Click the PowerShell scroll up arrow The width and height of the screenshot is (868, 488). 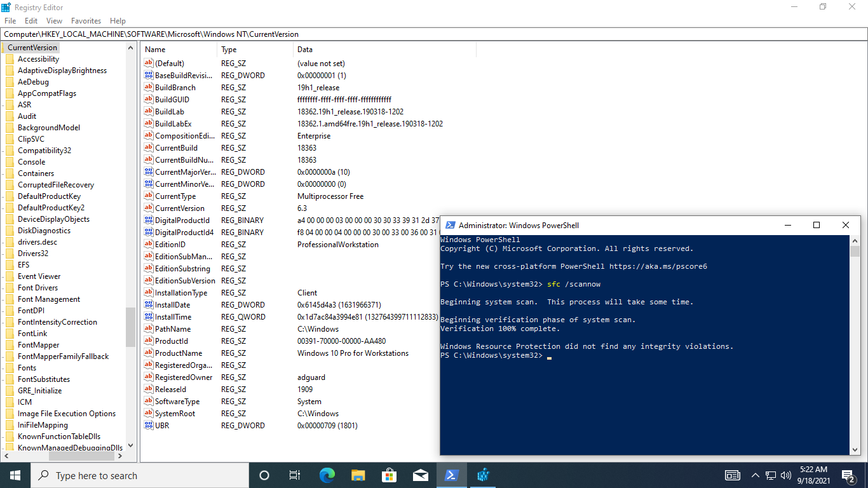pos(855,240)
